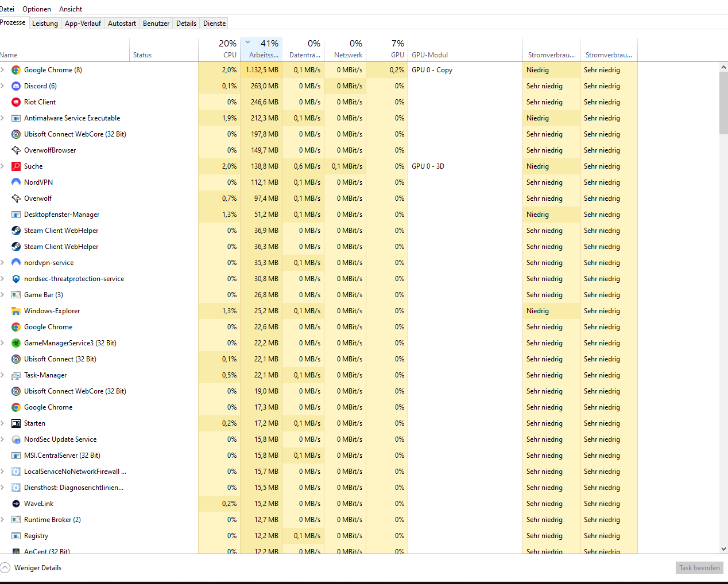Open the Optionen menu
The height and width of the screenshot is (584, 728).
37,9
